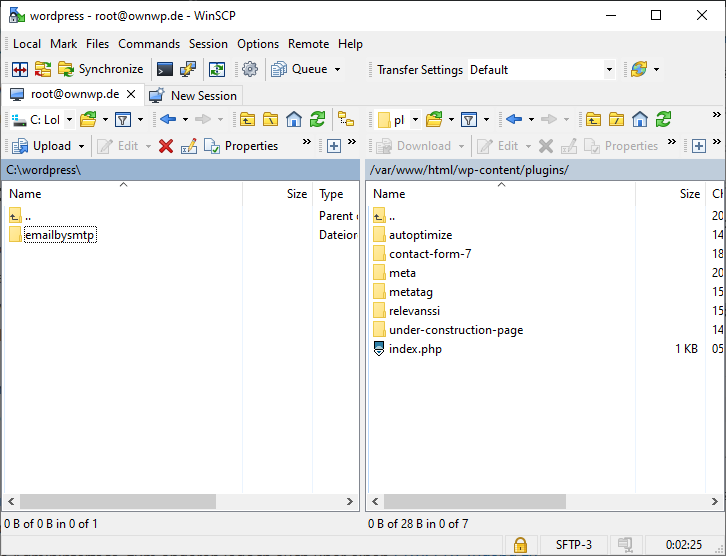The height and width of the screenshot is (556, 726).
Task: Go to local parent directory icon
Action: (x=248, y=119)
